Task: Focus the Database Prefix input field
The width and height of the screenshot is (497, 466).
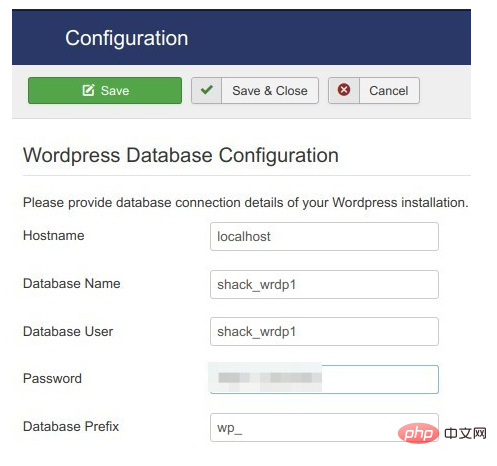Action: point(324,428)
